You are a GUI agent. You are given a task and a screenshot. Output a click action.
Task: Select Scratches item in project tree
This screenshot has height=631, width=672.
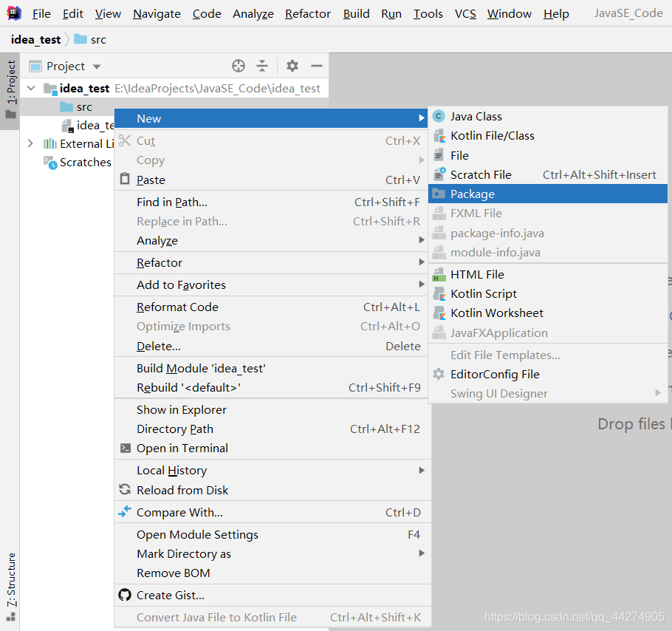pyautogui.click(x=85, y=163)
